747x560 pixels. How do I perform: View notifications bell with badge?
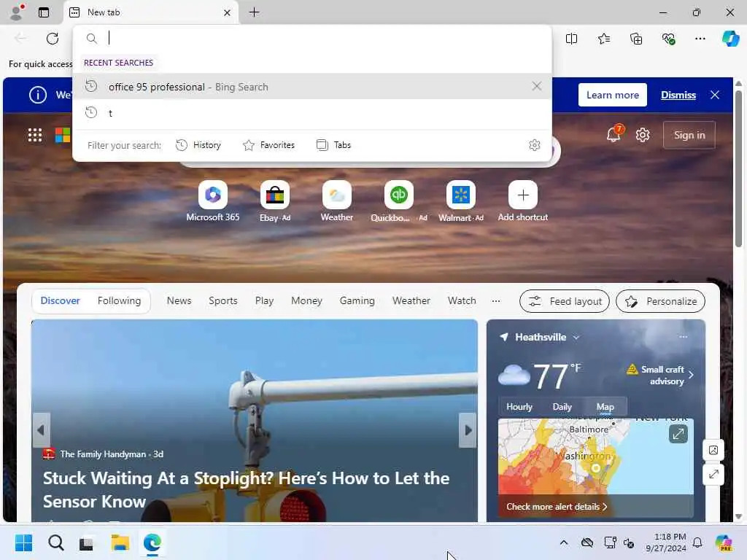[614, 134]
